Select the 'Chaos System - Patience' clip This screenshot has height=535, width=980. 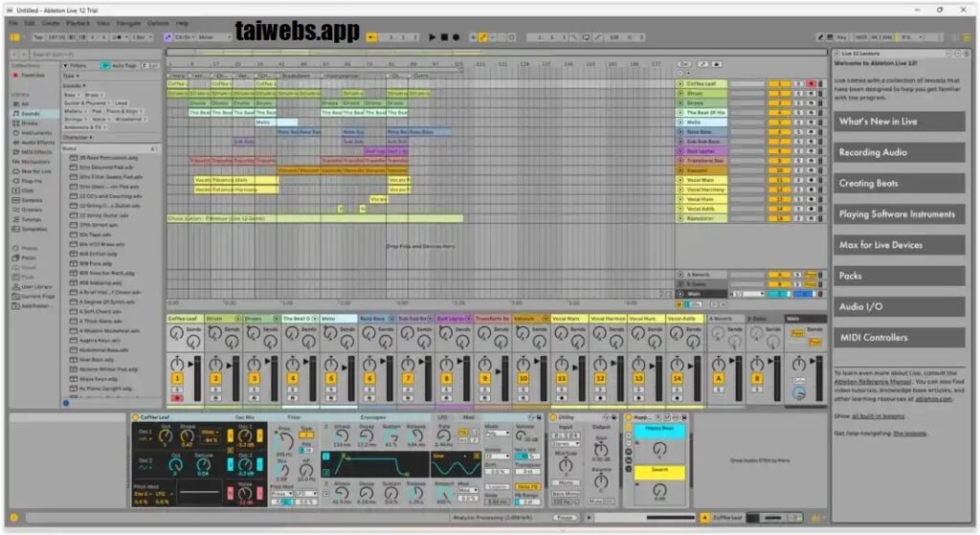pyautogui.click(x=315, y=219)
